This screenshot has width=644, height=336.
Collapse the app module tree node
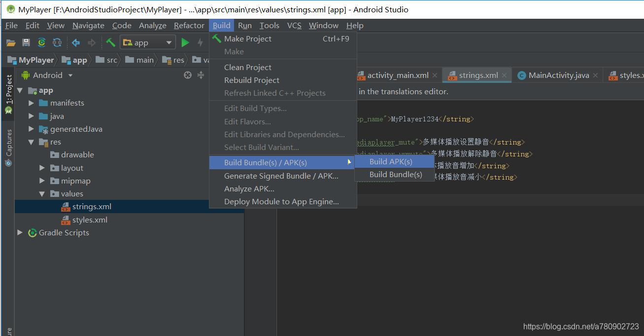(x=20, y=91)
